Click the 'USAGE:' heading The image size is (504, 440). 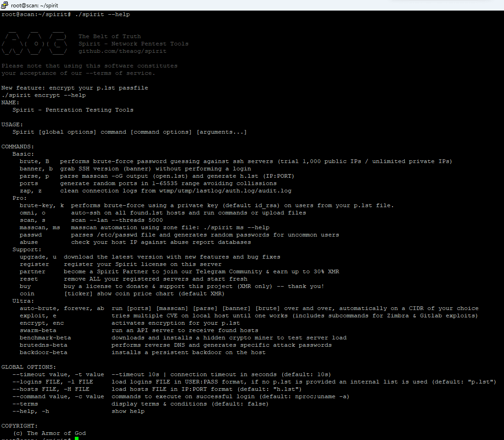(12, 124)
